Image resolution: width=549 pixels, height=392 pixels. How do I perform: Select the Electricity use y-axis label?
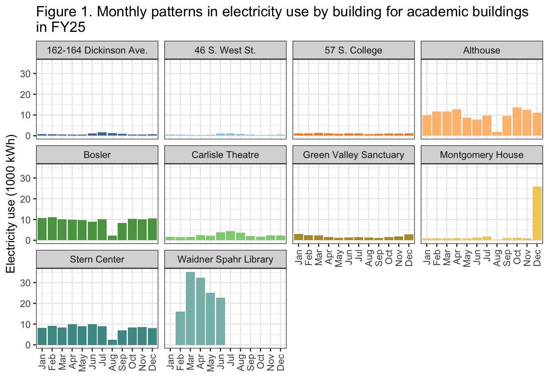point(11,203)
